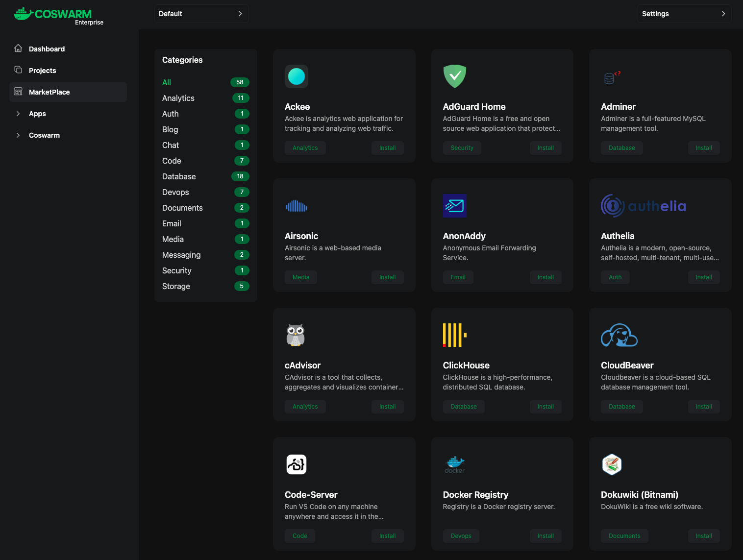Click the Database tag on ClickHouse card
743x560 pixels.
pos(464,407)
